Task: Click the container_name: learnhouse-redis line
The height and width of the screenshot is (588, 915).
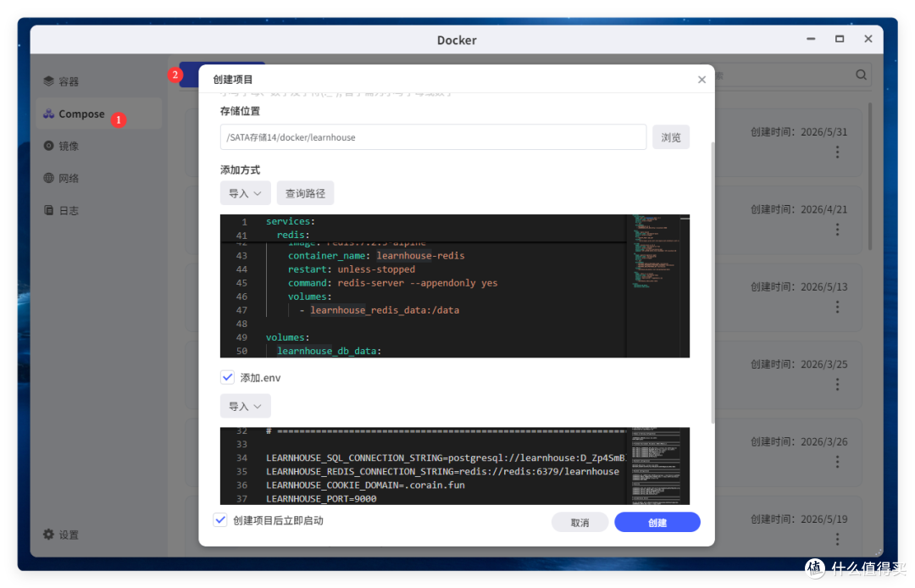Action: point(376,256)
